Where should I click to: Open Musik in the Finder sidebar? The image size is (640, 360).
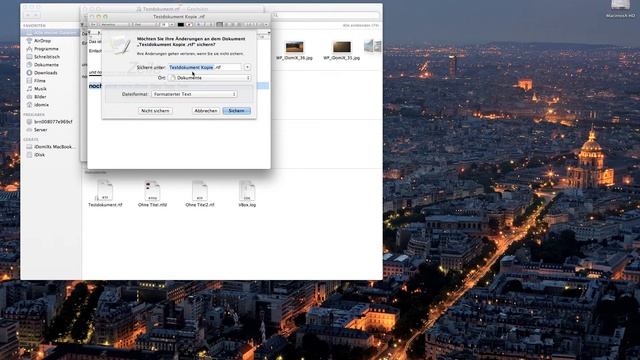tap(40, 89)
